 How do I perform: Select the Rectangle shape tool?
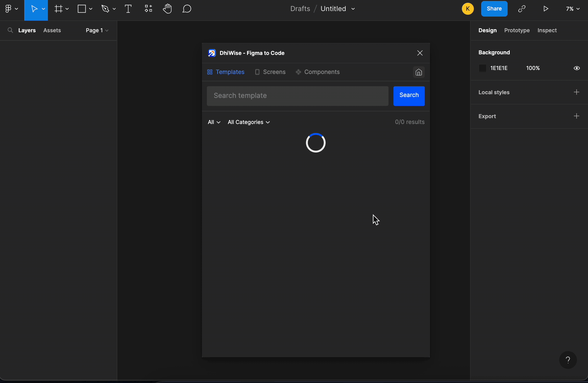(82, 9)
